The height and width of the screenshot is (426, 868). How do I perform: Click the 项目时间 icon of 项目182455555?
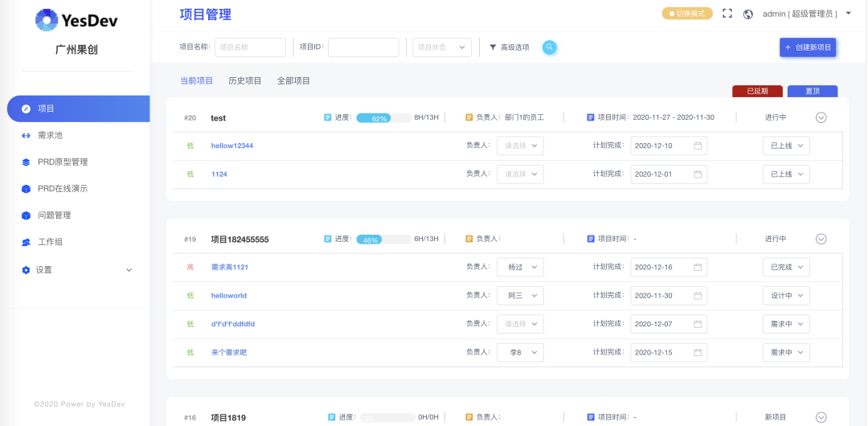pyautogui.click(x=591, y=239)
